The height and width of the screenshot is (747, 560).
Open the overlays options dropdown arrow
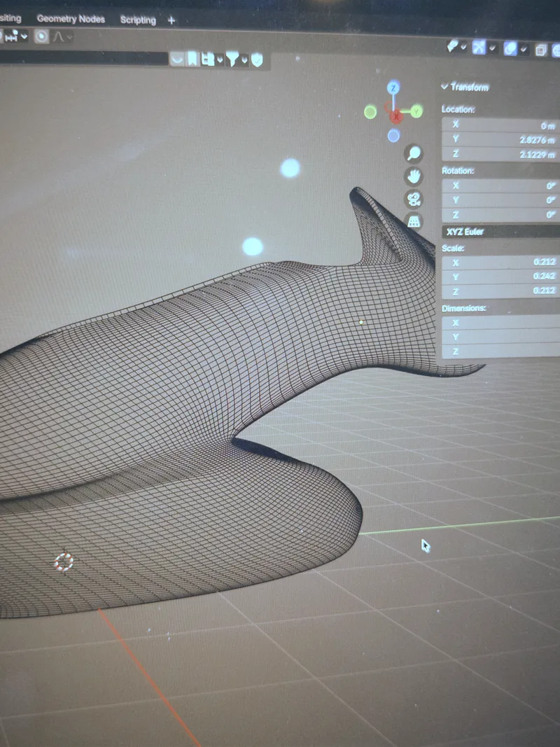[524, 49]
